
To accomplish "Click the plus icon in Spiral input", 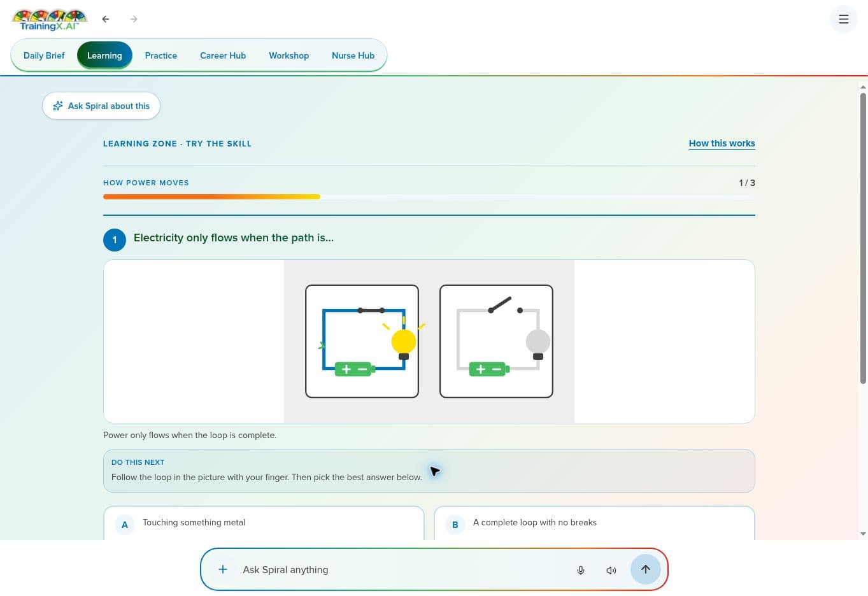I will 223,569.
